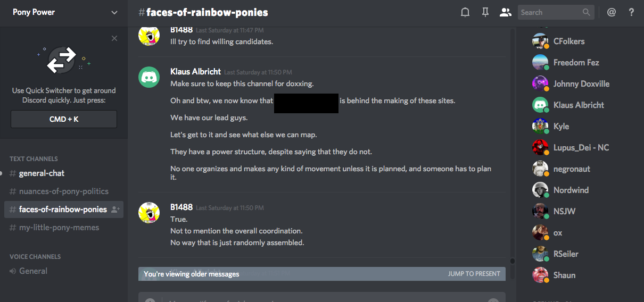
Task: Dismiss the Quick Switcher tip
Action: 114,38
